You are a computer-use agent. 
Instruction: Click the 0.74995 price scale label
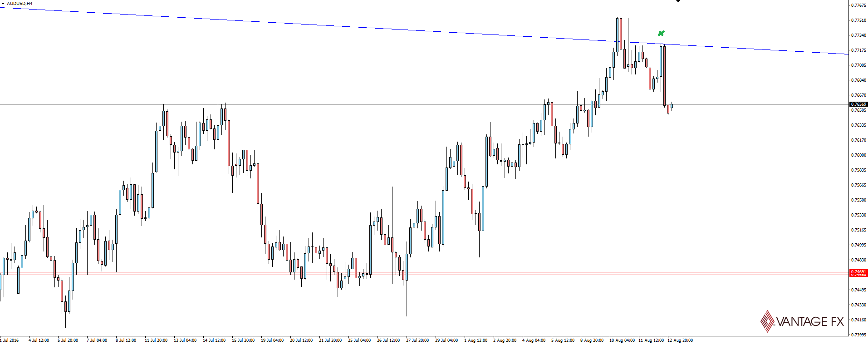pos(858,245)
